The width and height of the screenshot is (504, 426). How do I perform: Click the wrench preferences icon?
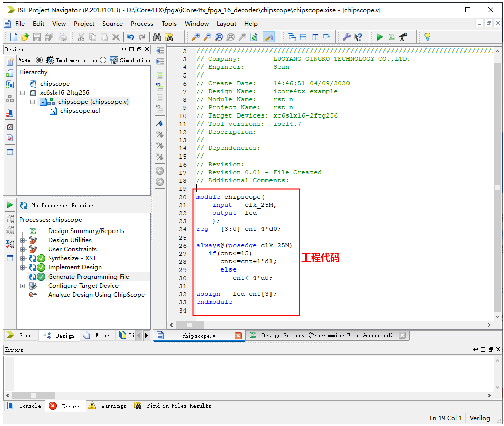(x=346, y=37)
